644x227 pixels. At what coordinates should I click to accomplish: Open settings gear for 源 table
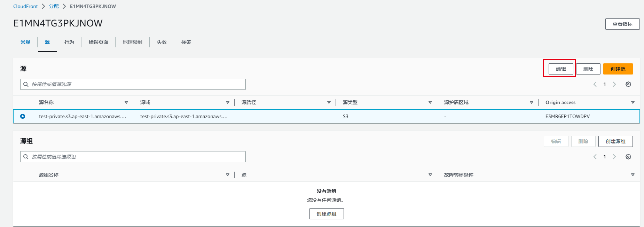628,84
